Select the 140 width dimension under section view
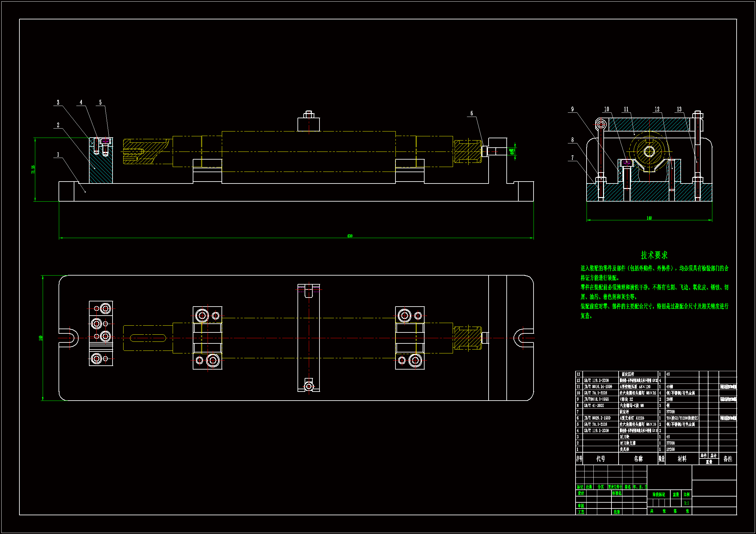Image resolution: width=756 pixels, height=534 pixels. click(649, 218)
